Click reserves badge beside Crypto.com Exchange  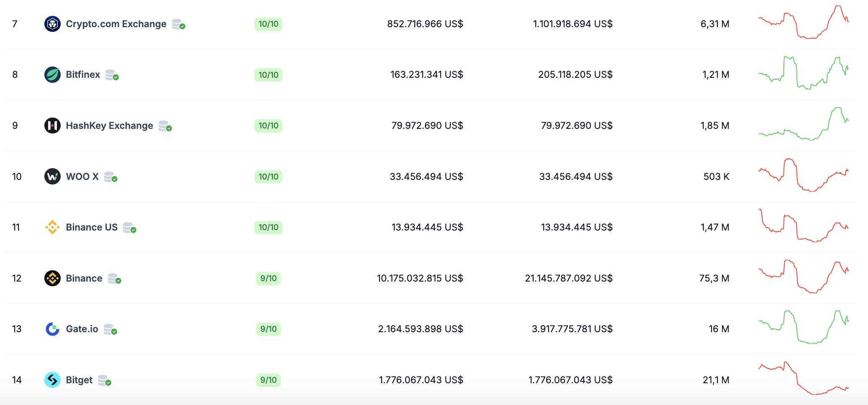[x=178, y=24]
